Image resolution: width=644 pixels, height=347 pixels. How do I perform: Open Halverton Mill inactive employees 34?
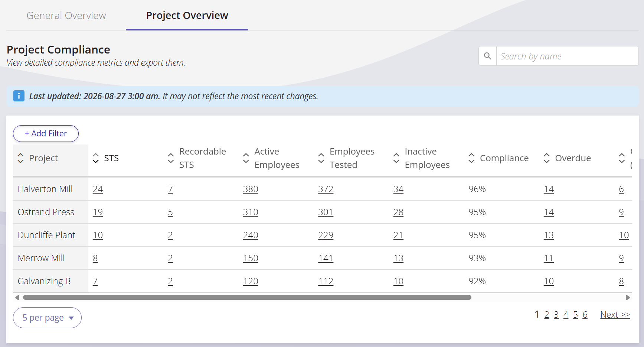click(x=398, y=189)
